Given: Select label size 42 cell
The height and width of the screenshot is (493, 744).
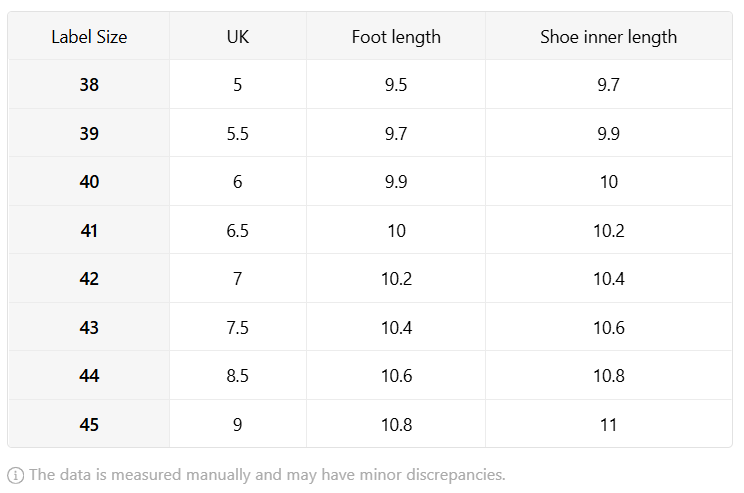Looking at the screenshot, I should tap(89, 279).
